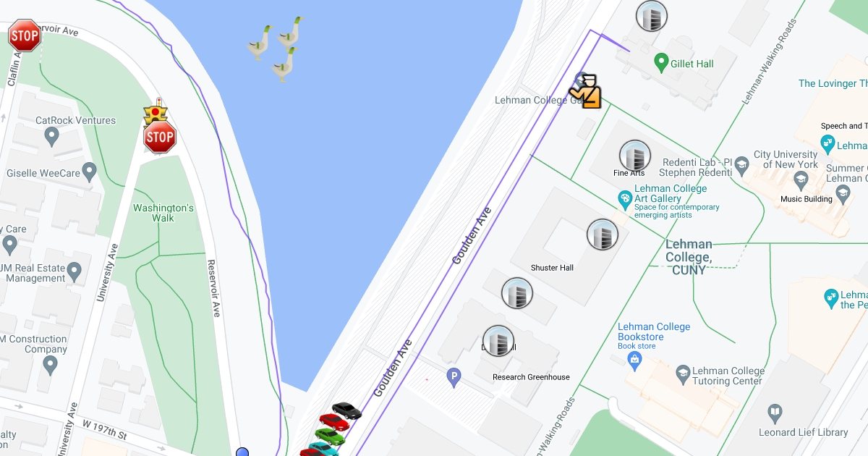Click the Shuster Hall building icon

(603, 235)
